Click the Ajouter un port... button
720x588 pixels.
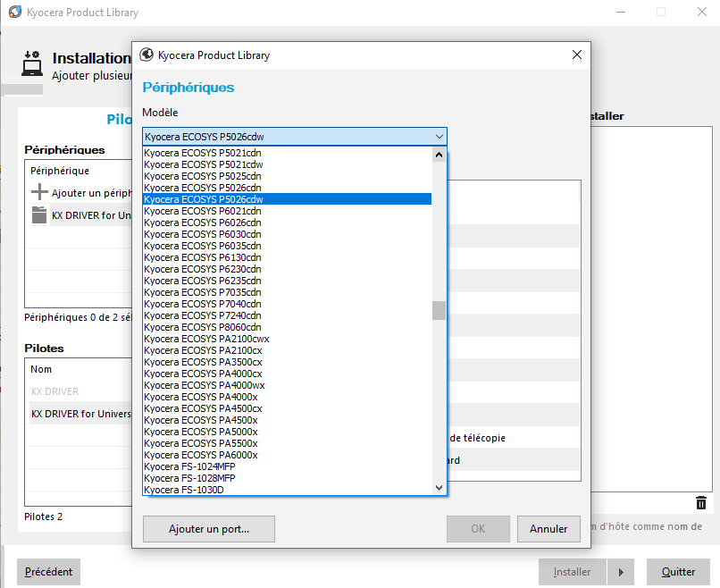(208, 529)
